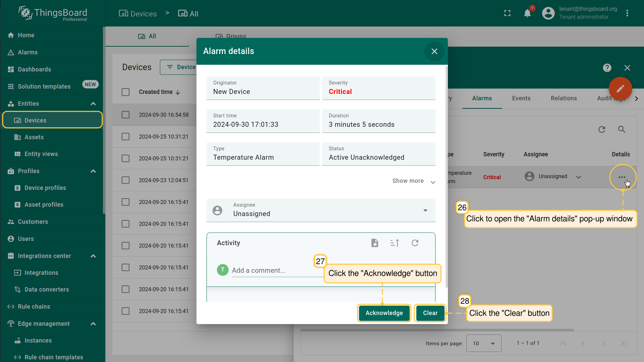Refresh the alarms table
644x362 pixels.
[602, 130]
